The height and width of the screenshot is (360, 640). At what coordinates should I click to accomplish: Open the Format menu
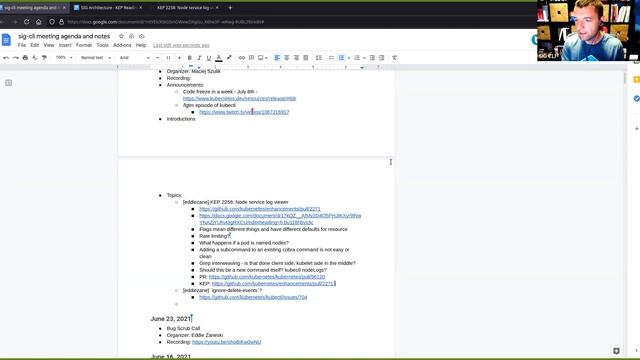pos(84,45)
